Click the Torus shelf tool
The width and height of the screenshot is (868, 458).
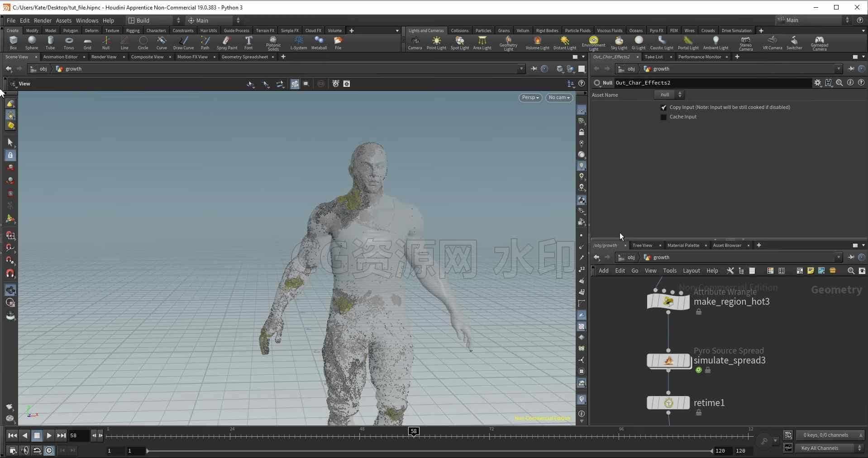pyautogui.click(x=69, y=42)
